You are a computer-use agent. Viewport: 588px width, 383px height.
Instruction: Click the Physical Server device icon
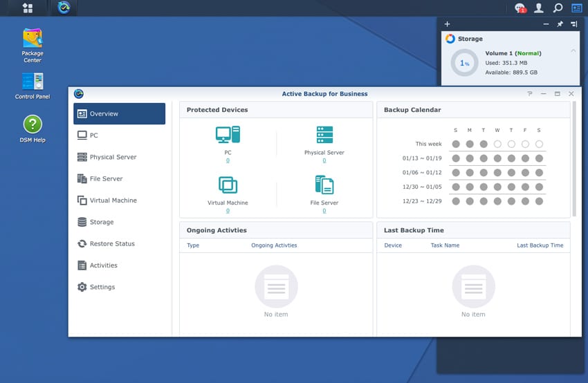(324, 135)
